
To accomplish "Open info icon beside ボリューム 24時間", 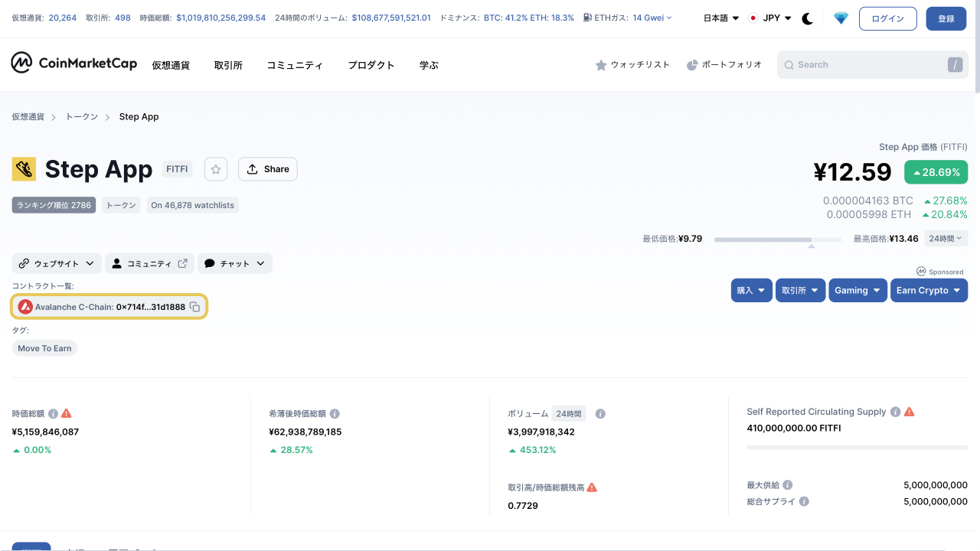I will [x=600, y=413].
